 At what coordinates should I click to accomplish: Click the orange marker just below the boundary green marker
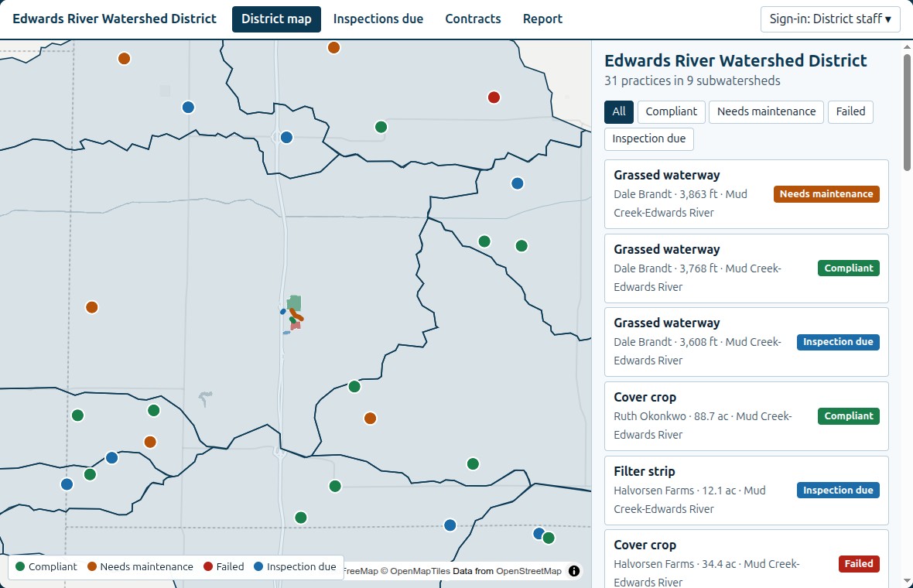point(371,418)
